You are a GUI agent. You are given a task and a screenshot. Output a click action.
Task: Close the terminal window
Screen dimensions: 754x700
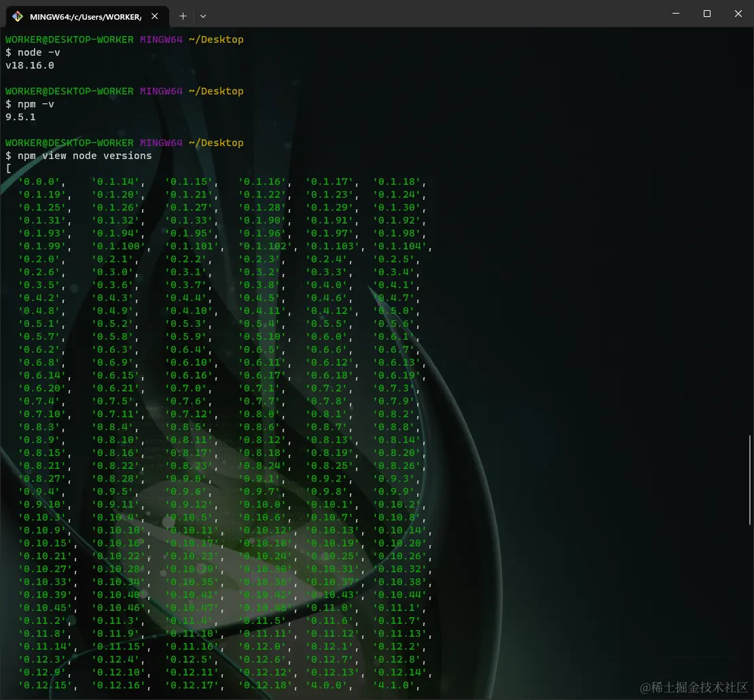[x=738, y=14]
